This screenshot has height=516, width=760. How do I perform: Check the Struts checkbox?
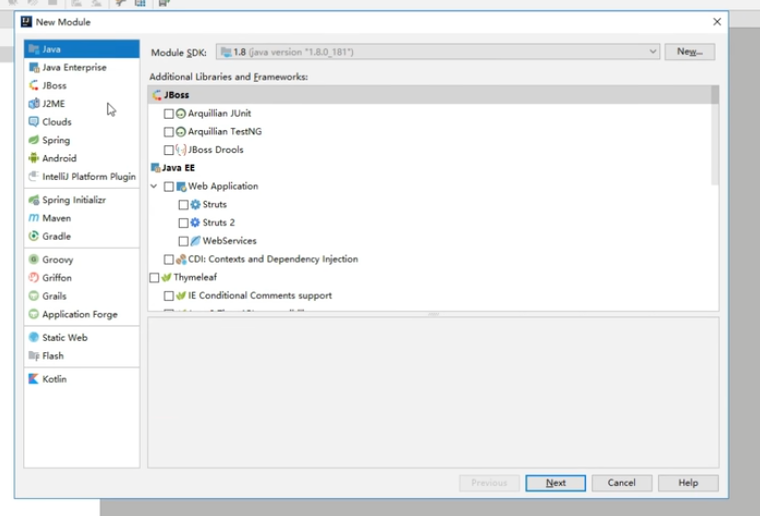(x=183, y=205)
